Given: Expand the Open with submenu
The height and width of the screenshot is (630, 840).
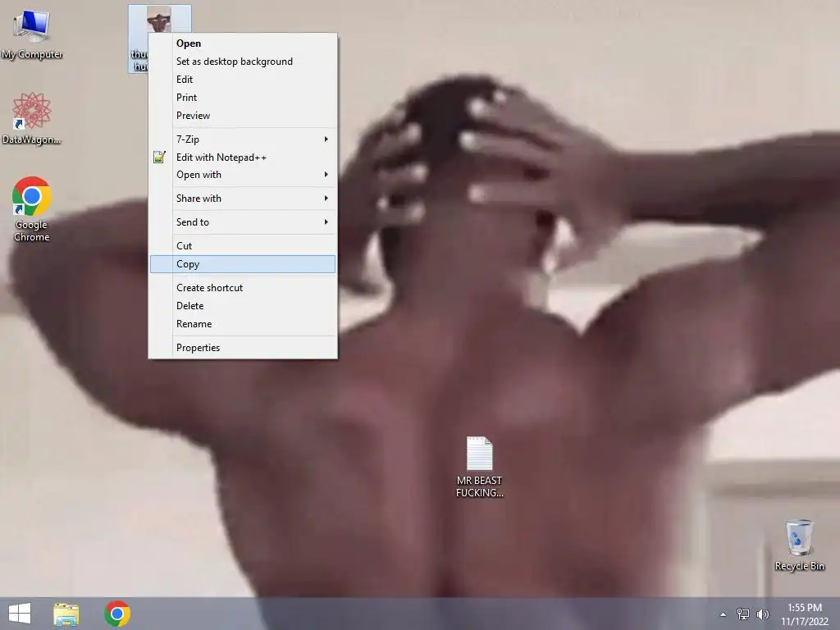Looking at the screenshot, I should pyautogui.click(x=243, y=175).
